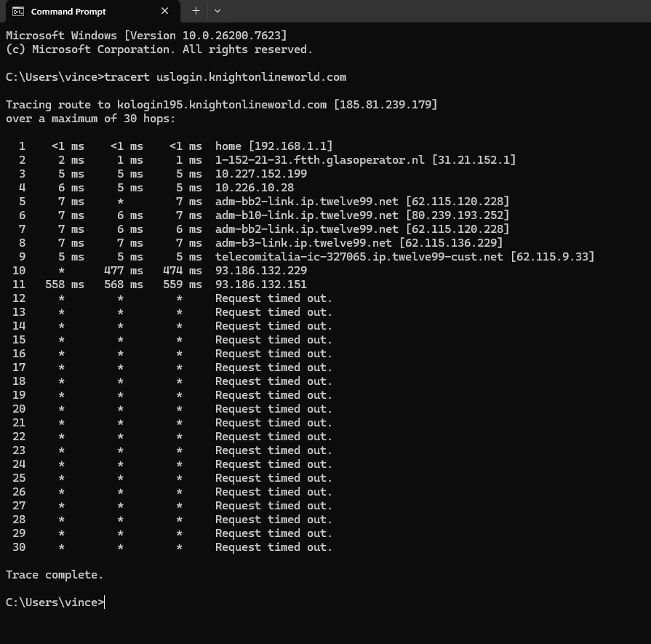Click adm-b10-link.ip.twelve99.net hostname in hop 6
The image size is (651, 644).
click(307, 215)
